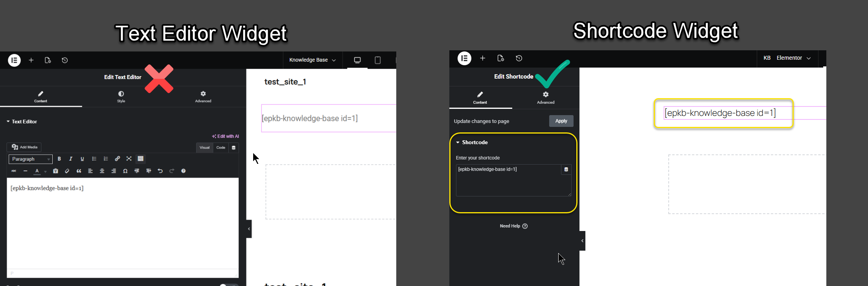Image resolution: width=868 pixels, height=286 pixels.
Task: Click the Bold formatting icon
Action: 59,159
